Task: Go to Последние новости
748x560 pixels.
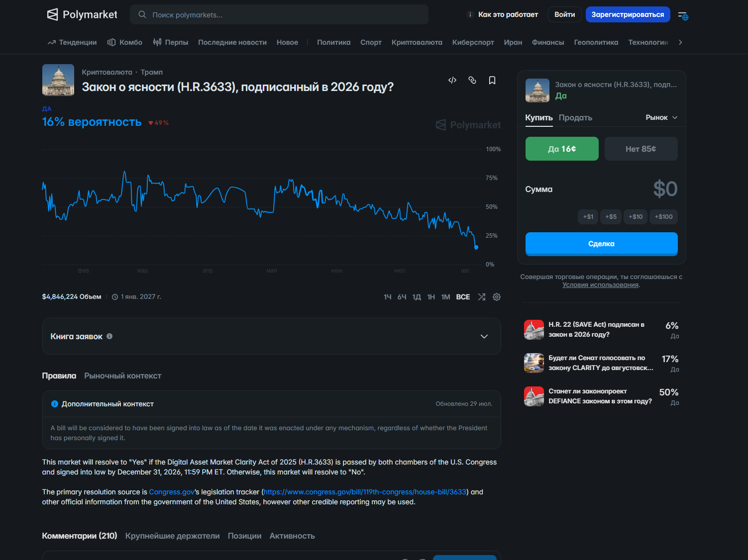Action: tap(232, 42)
